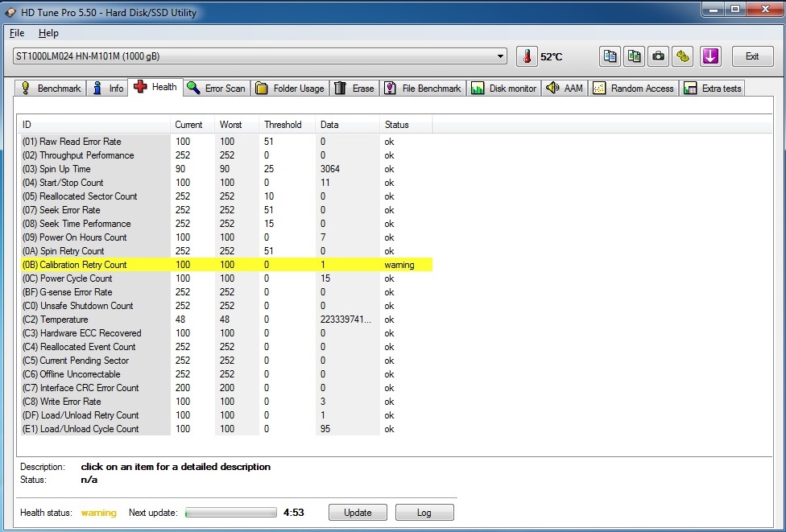Select the (0A) Spin Retry Count row
This screenshot has height=532, width=786.
pos(225,251)
